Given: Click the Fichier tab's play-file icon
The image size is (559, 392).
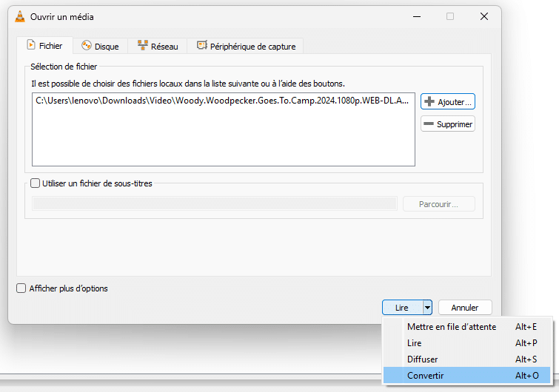Looking at the screenshot, I should pos(32,45).
